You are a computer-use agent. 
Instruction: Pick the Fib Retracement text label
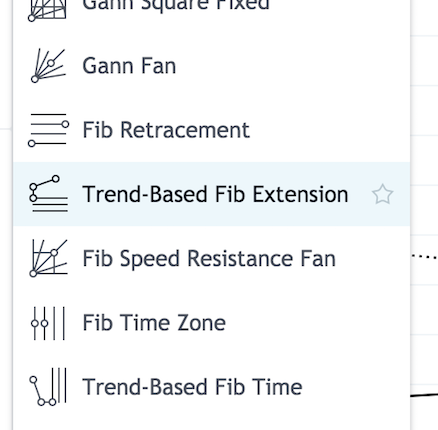pyautogui.click(x=166, y=130)
